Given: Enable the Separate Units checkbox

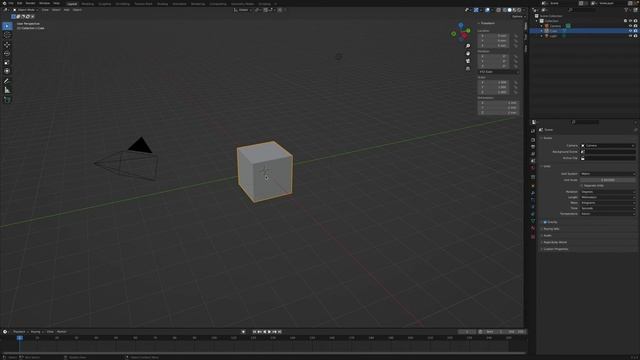Looking at the screenshot, I should click(x=582, y=186).
